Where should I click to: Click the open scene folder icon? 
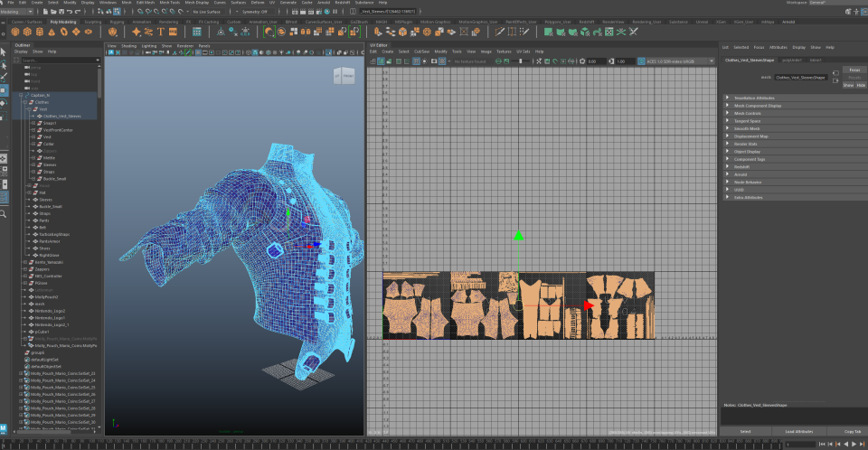pos(53,12)
